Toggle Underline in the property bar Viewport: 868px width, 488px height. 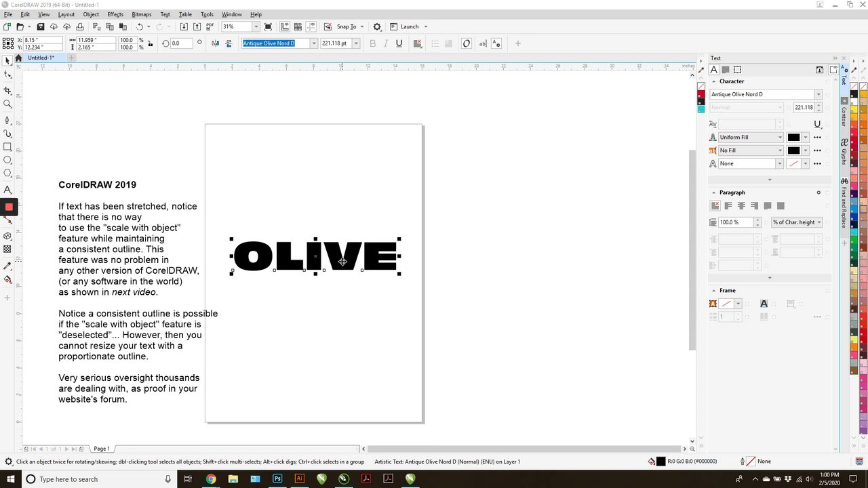point(399,43)
